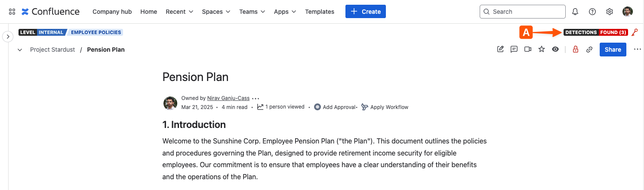
Task: Click the edit page pencil icon
Action: pos(500,50)
